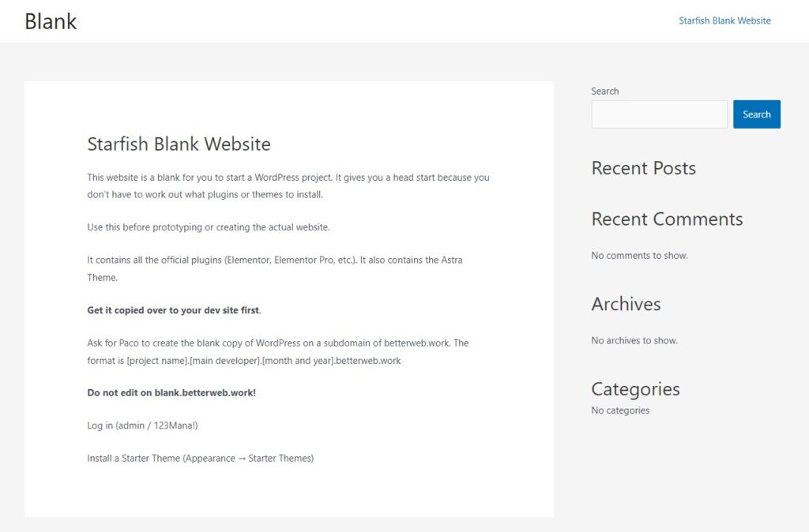This screenshot has height=532, width=809.
Task: Click the 'No categories' text
Action: pos(620,410)
